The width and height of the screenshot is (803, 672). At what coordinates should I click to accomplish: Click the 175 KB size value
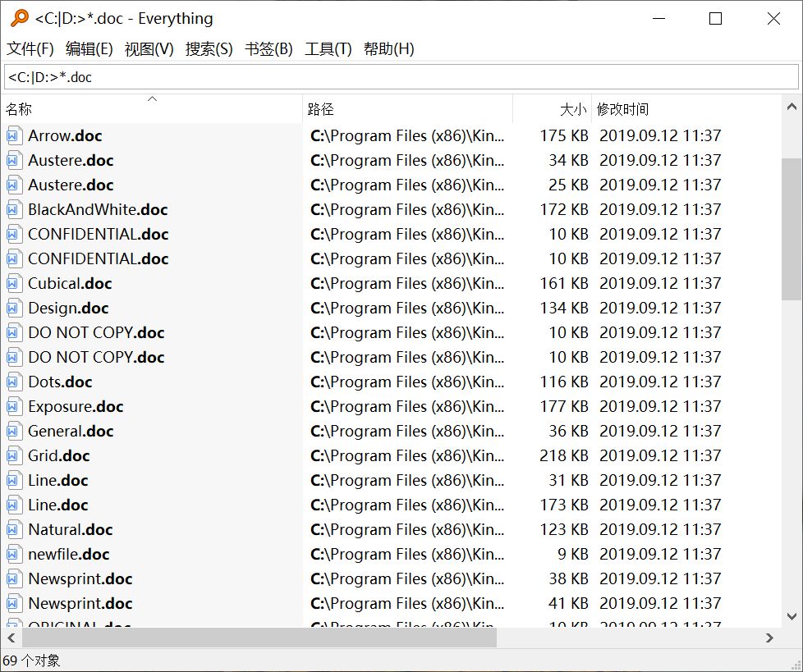click(x=564, y=136)
